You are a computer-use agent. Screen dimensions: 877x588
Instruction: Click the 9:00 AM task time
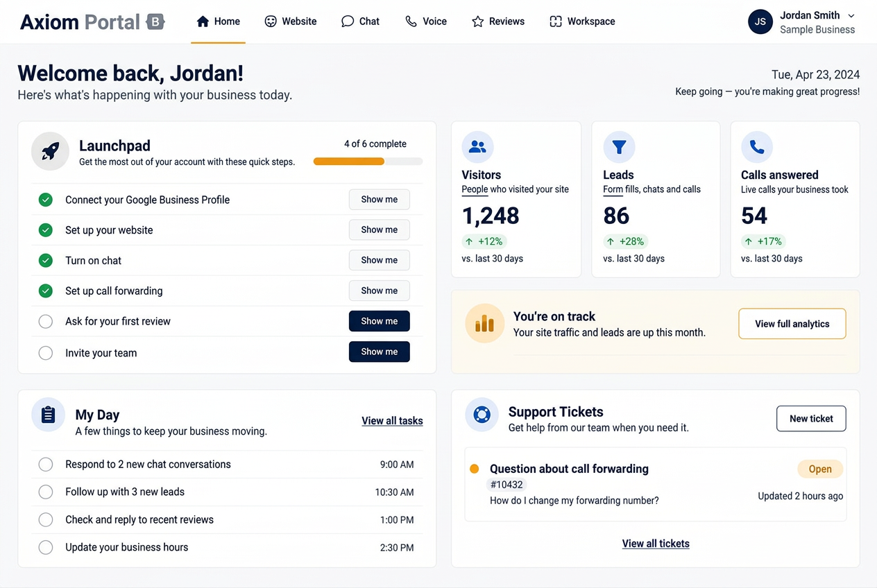pos(397,465)
